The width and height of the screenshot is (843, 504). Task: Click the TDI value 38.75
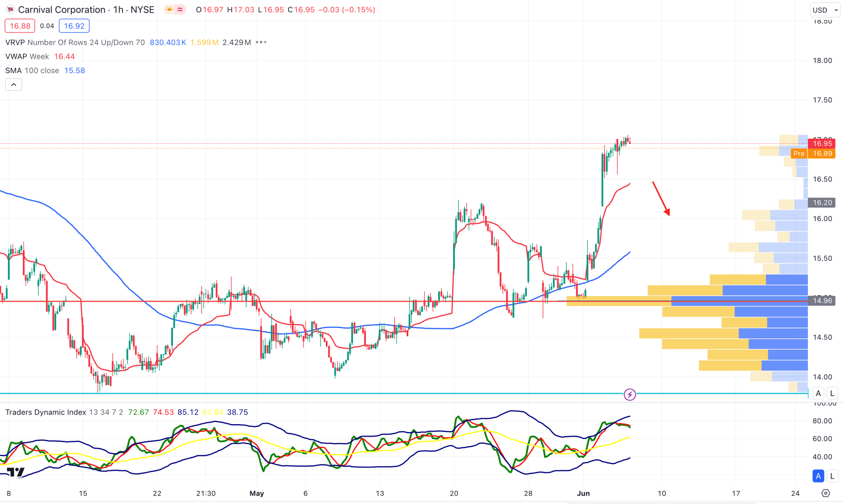pyautogui.click(x=238, y=412)
